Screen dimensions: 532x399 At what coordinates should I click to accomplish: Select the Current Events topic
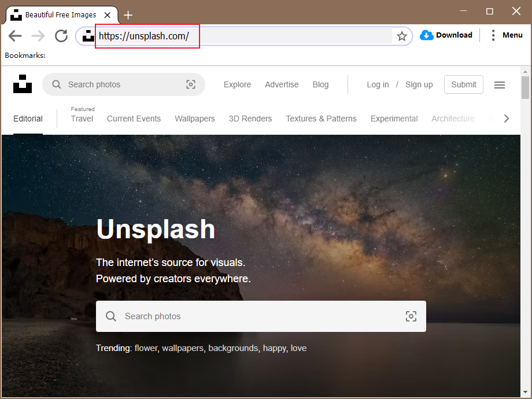click(x=134, y=119)
